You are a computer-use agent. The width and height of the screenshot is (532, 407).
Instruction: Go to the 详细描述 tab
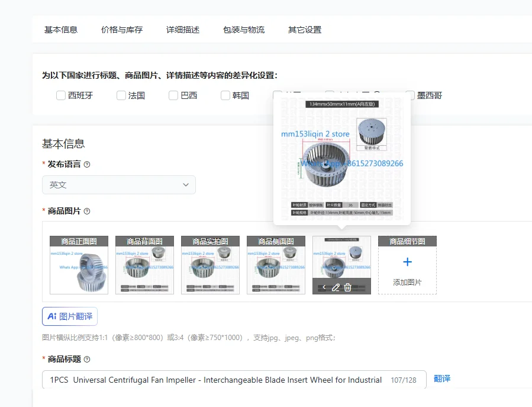point(183,30)
